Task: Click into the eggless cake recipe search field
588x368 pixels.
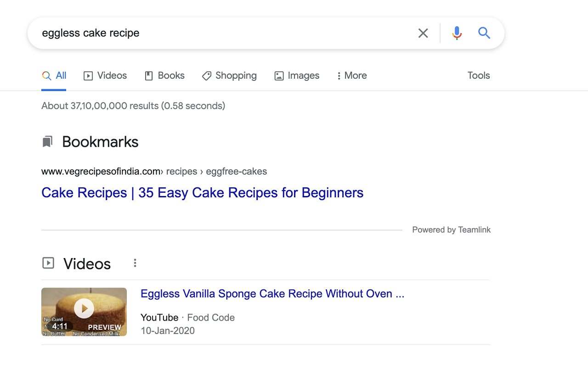Action: [220, 33]
